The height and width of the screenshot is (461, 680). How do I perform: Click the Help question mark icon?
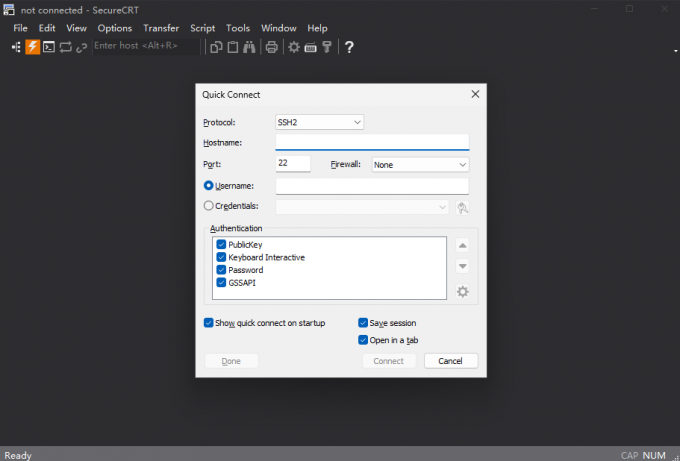point(349,47)
